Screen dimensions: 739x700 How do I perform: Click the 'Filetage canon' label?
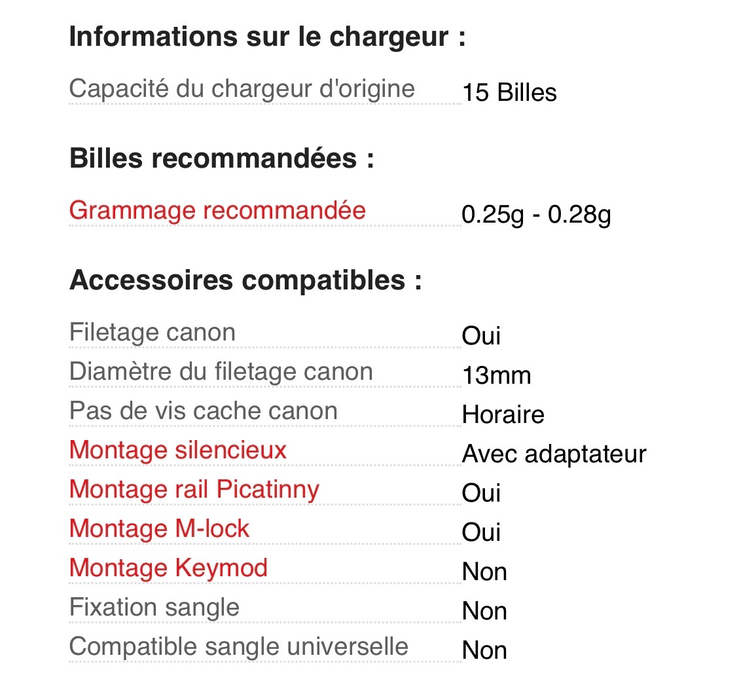coord(152,333)
